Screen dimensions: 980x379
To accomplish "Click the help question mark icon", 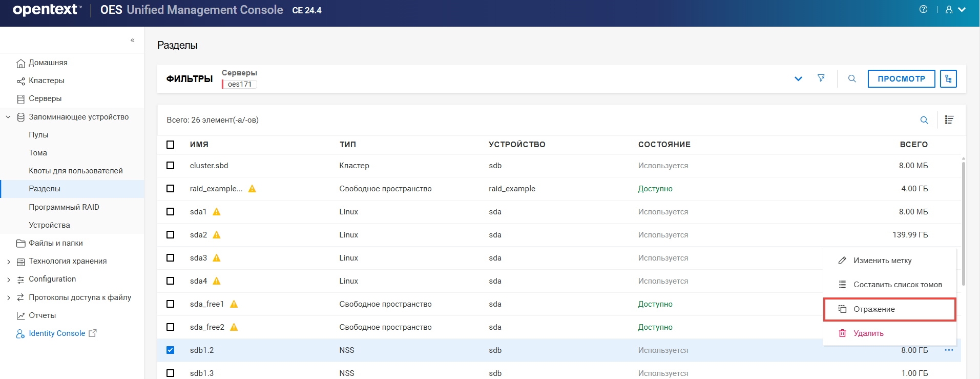I will [923, 9].
